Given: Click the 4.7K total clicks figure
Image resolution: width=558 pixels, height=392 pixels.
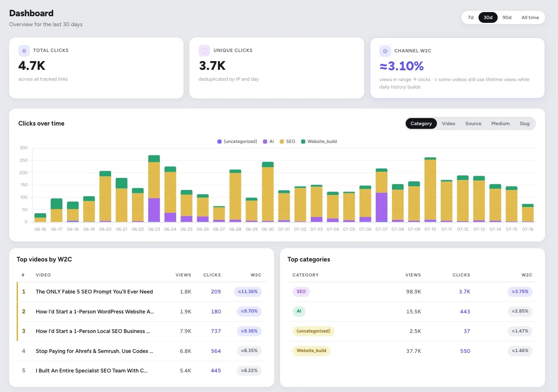Looking at the screenshot, I should coord(32,66).
